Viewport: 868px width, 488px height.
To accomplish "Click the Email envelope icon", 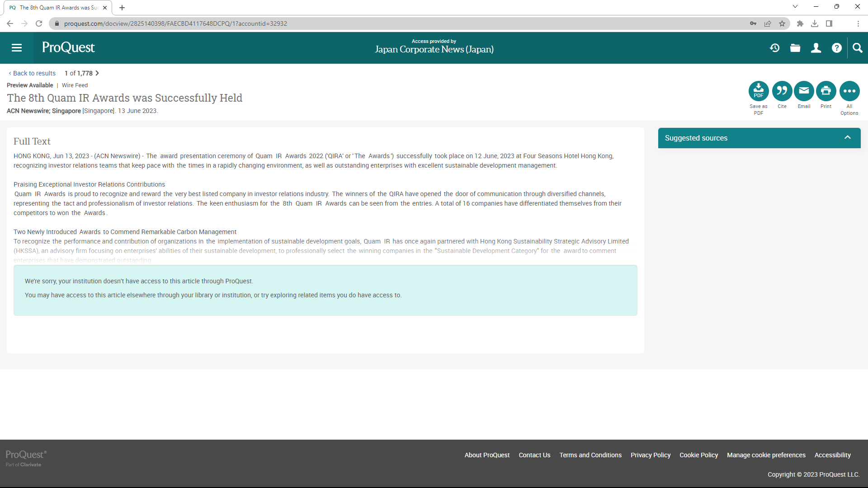I will tap(804, 91).
